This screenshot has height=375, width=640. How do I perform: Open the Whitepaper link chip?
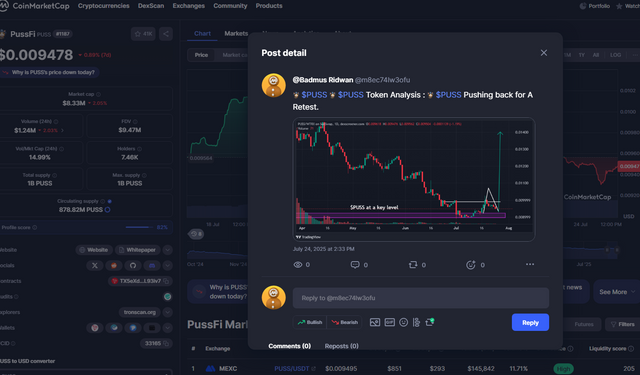tap(137, 250)
